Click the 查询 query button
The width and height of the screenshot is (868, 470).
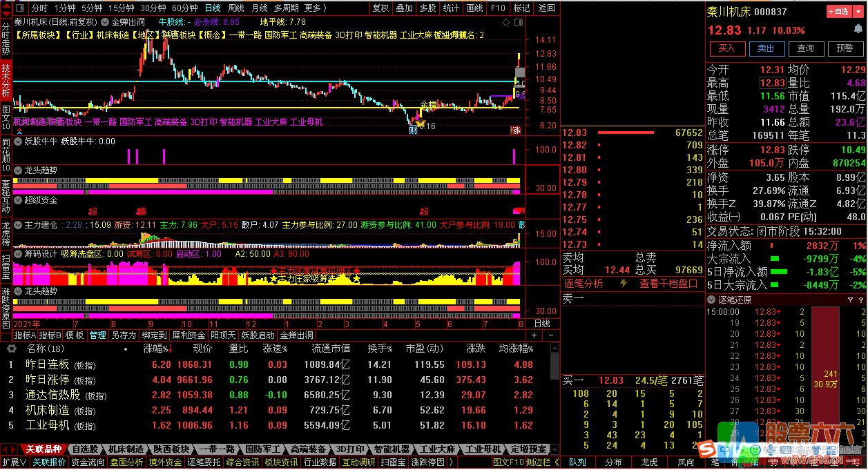click(x=806, y=48)
